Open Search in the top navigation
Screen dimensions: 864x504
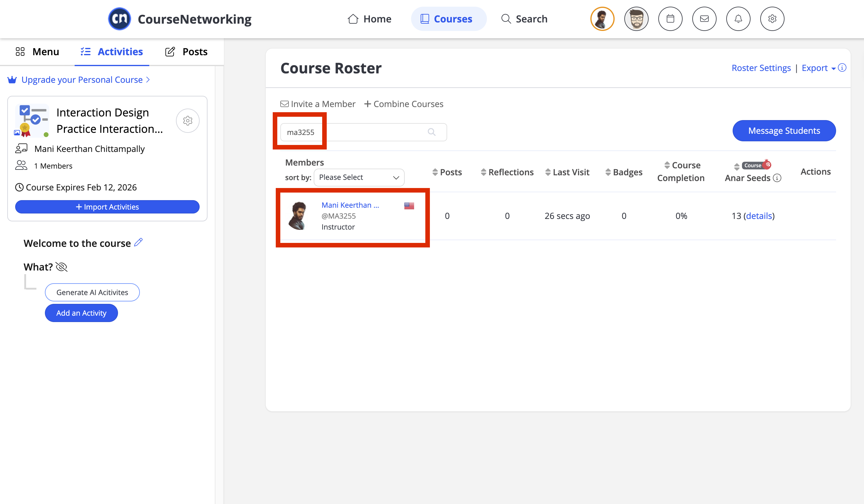pos(524,19)
